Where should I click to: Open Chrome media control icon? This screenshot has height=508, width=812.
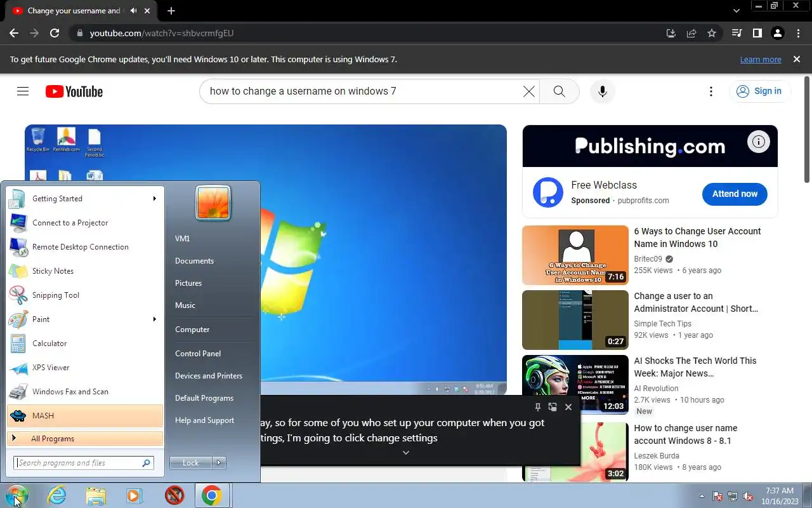(x=737, y=33)
